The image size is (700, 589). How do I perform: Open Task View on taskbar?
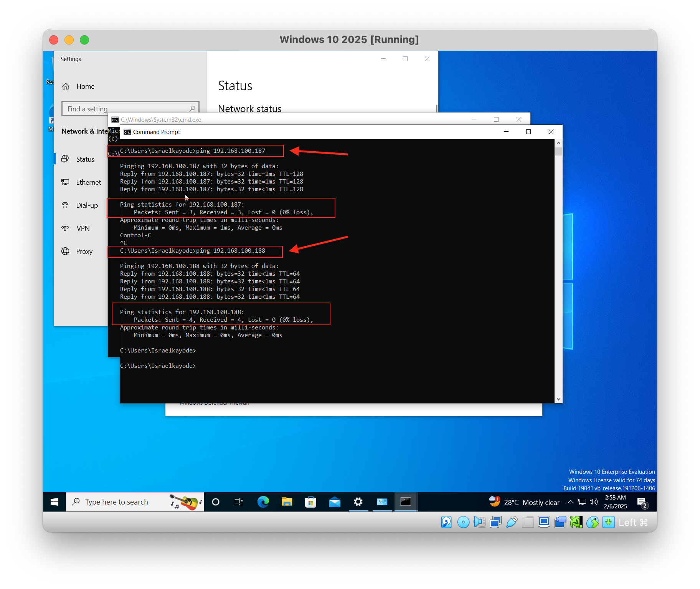(x=239, y=502)
